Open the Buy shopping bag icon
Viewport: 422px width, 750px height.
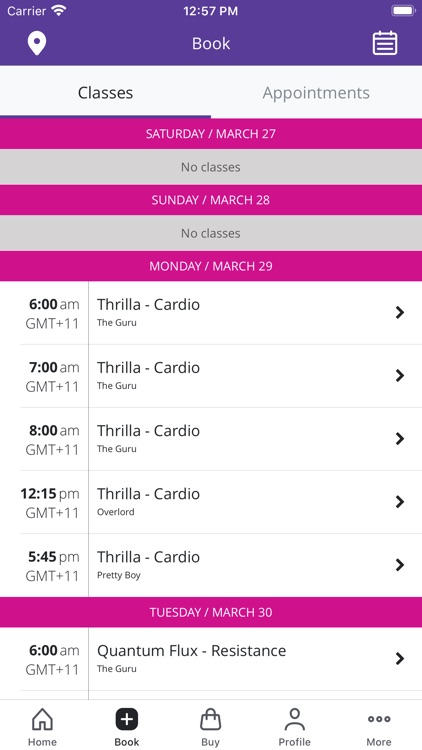coord(211,719)
